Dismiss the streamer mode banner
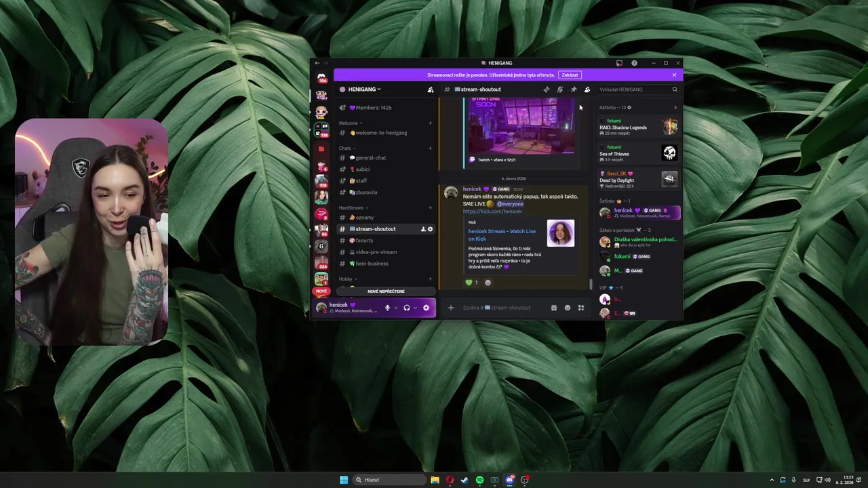 click(x=674, y=75)
